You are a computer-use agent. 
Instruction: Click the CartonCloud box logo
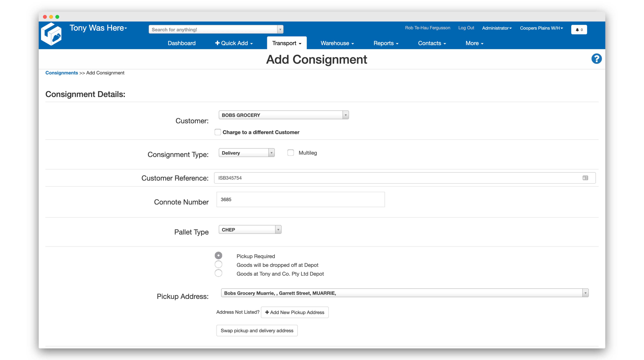pyautogui.click(x=52, y=34)
